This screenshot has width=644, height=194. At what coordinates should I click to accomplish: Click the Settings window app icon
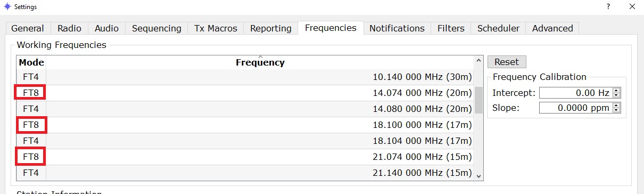[7, 6]
